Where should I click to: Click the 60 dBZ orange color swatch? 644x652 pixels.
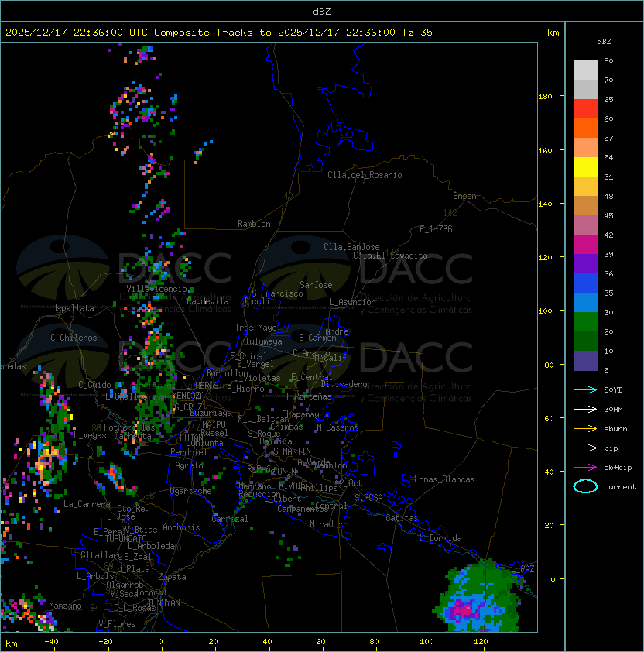585,129
